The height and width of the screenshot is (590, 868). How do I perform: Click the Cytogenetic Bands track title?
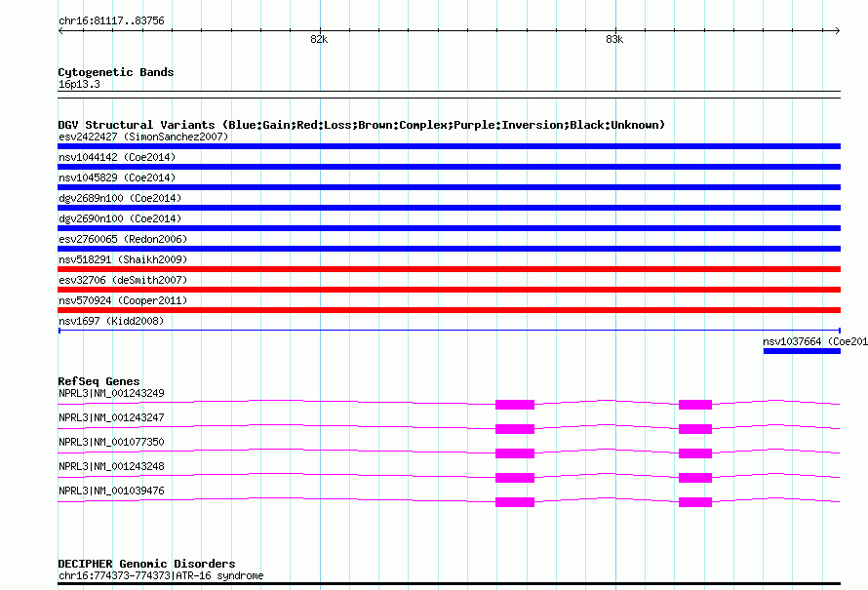click(x=116, y=72)
